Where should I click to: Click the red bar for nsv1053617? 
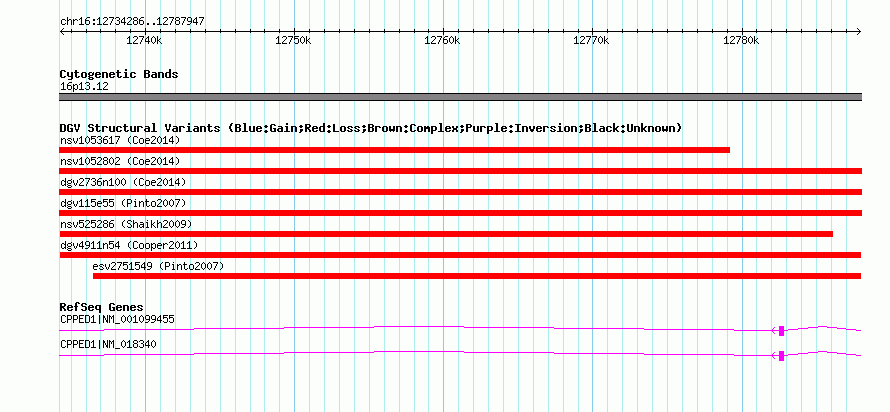[394, 150]
